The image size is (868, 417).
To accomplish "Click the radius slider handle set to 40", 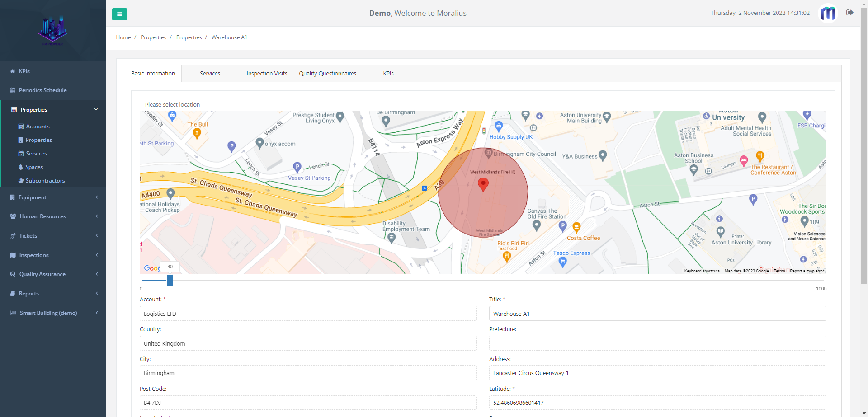I will tap(170, 281).
